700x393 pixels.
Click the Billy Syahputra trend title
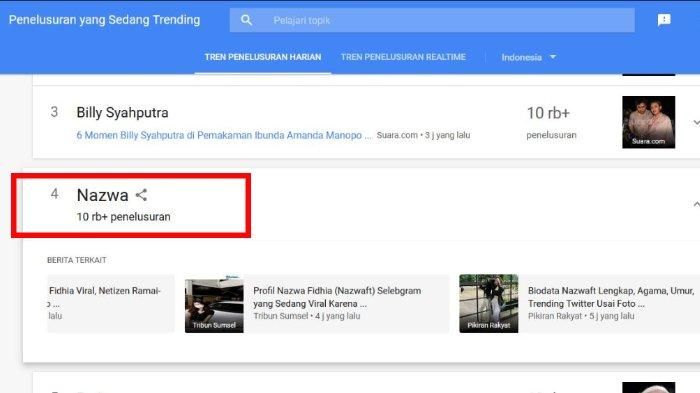(122, 113)
